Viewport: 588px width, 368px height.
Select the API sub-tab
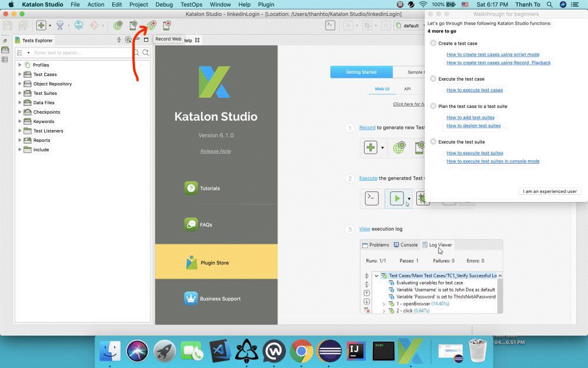point(407,89)
